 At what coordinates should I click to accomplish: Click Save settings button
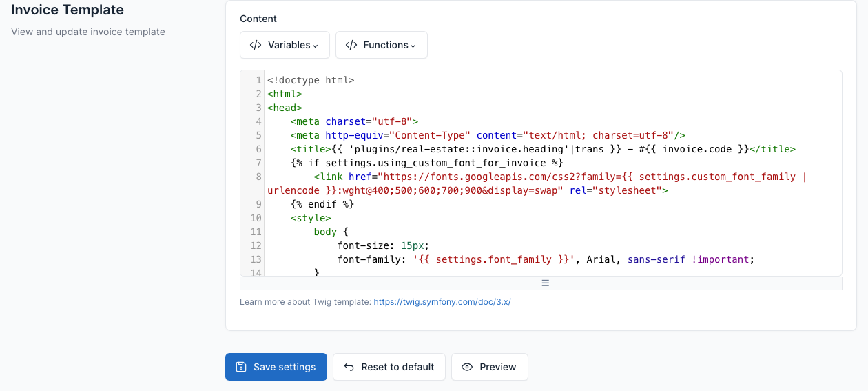(x=276, y=367)
